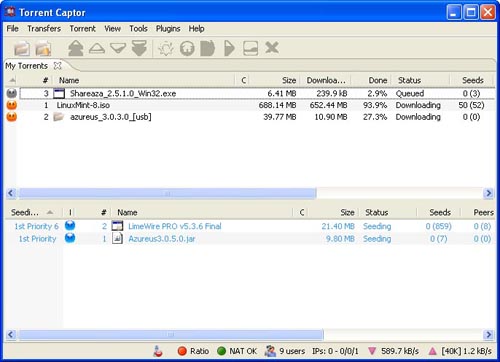The image size is (500, 362).
Task: Remove selected torrent with X icon
Action: point(272,48)
